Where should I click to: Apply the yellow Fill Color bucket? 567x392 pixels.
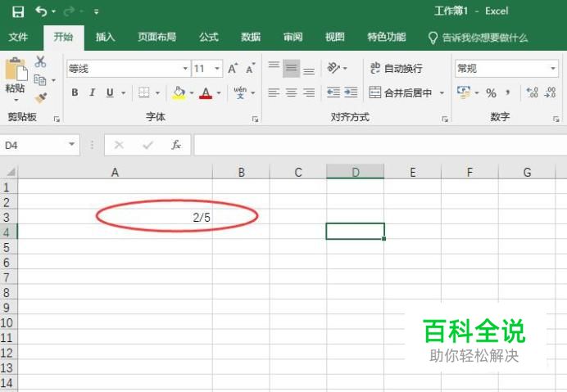pyautogui.click(x=179, y=92)
